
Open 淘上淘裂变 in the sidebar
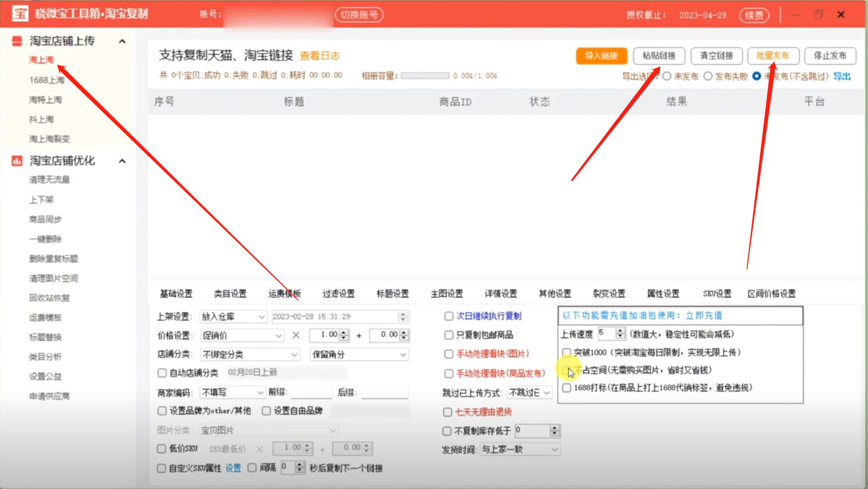point(49,139)
